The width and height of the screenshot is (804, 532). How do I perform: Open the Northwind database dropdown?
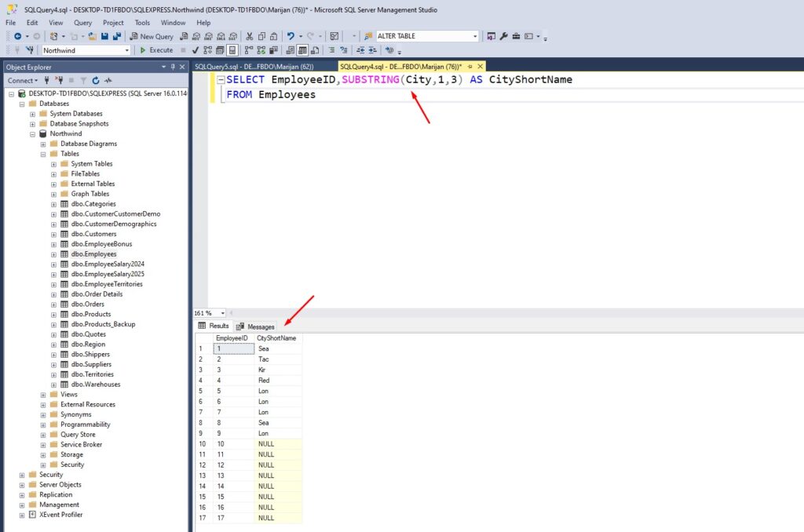point(126,50)
